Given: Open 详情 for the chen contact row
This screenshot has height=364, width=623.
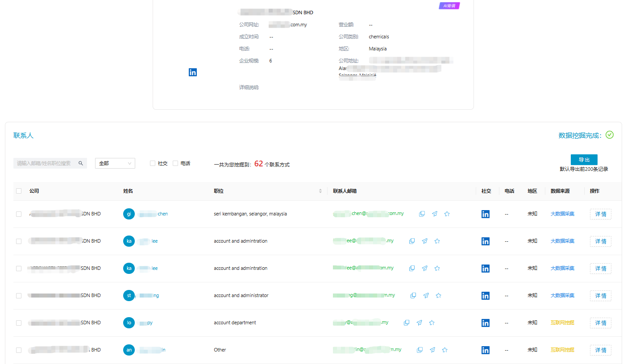Looking at the screenshot, I should (600, 214).
